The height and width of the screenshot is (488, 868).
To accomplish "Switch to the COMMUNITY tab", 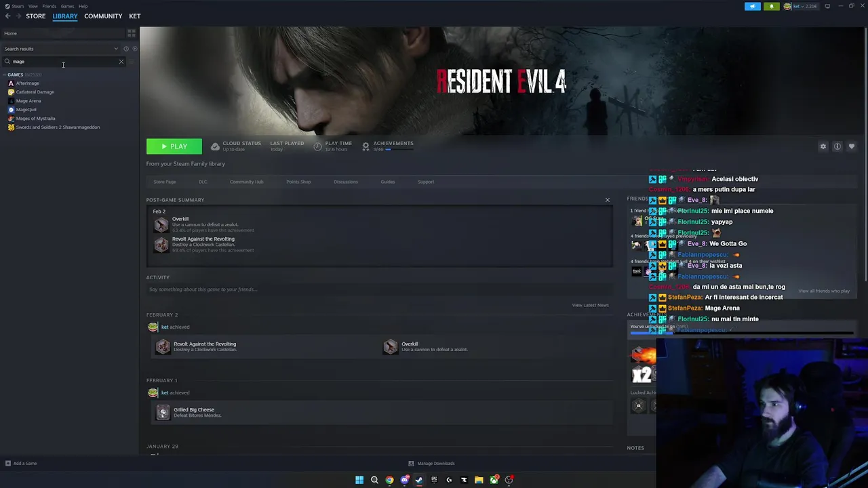I will tap(103, 16).
